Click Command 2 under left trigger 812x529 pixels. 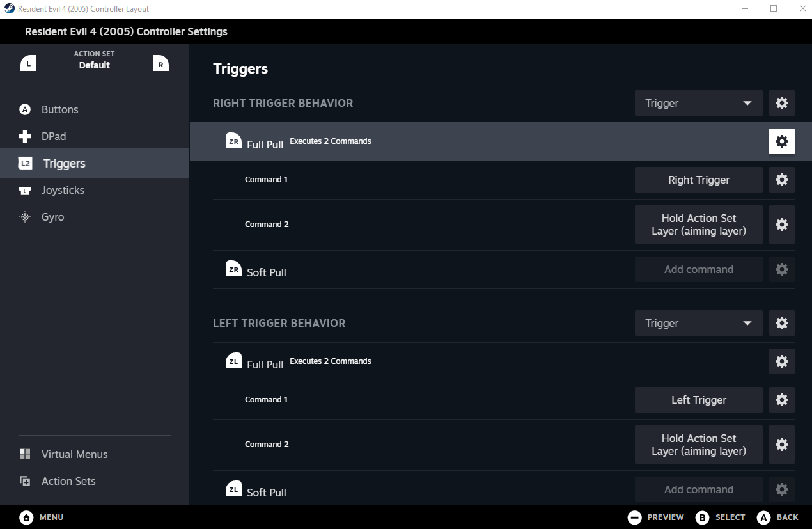(266, 445)
